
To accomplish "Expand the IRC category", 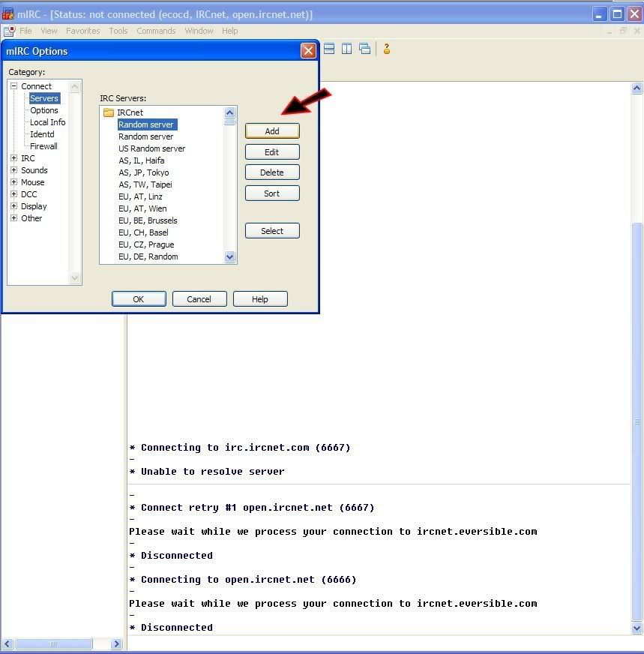I will pyautogui.click(x=13, y=158).
